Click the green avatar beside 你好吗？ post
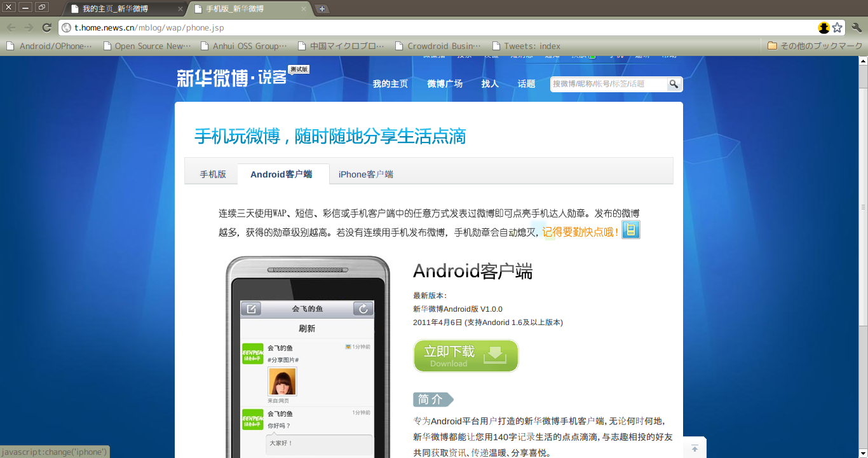 [x=253, y=419]
